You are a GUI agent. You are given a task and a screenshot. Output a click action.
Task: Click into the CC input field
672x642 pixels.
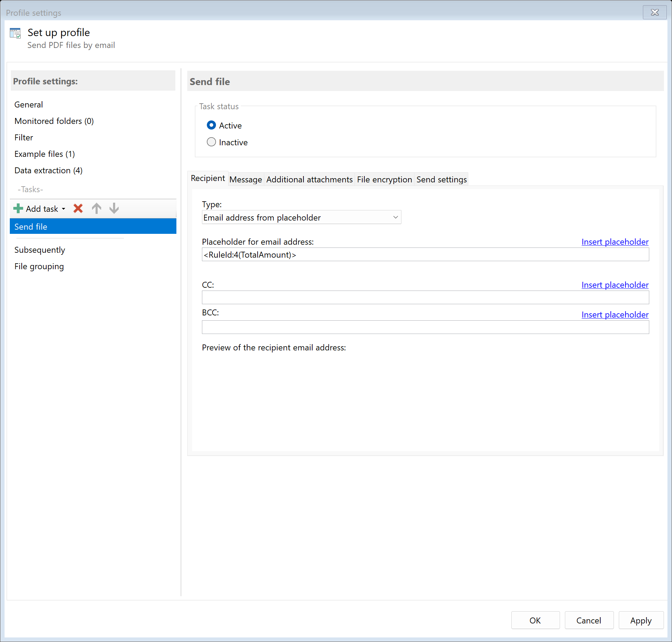tap(425, 298)
